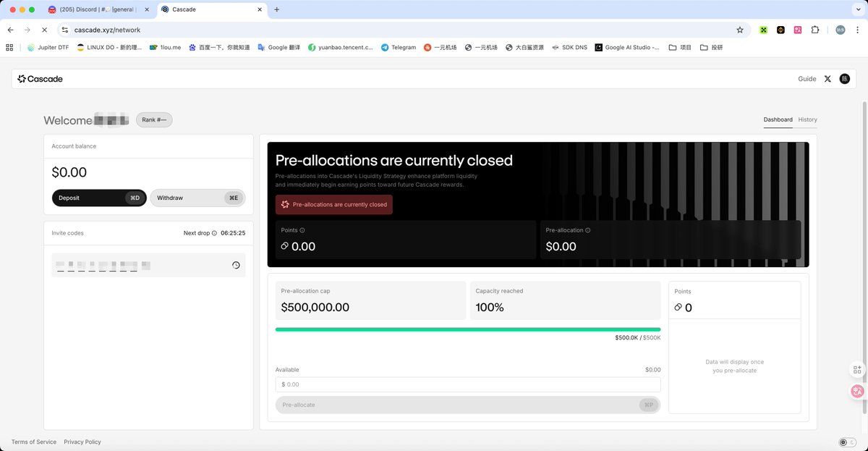Click the Available amount input field
868x451 pixels.
click(x=468, y=384)
